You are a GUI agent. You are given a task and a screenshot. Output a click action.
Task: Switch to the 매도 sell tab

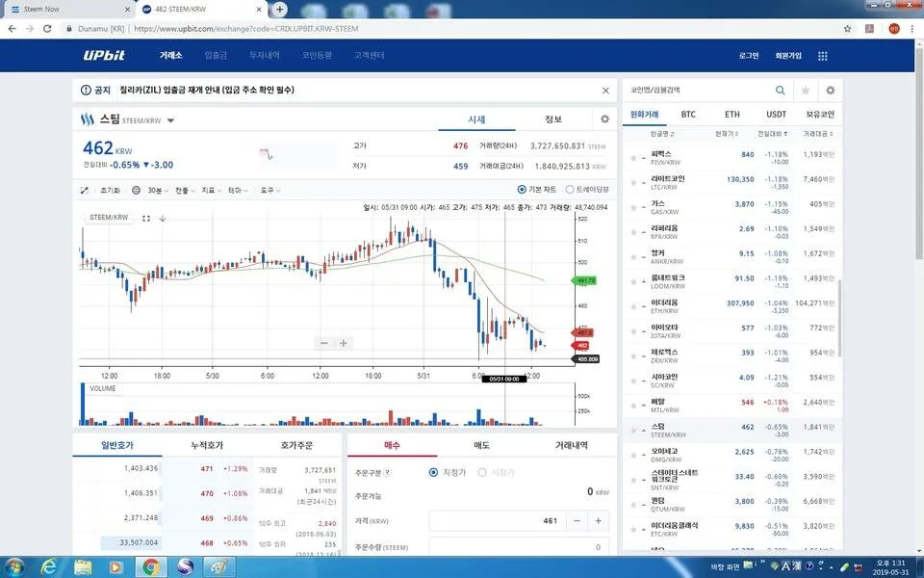(481, 445)
